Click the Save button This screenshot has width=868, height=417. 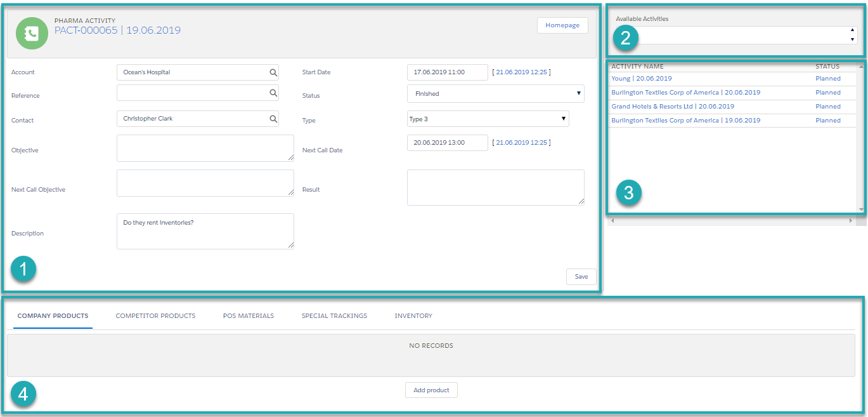[x=581, y=277]
